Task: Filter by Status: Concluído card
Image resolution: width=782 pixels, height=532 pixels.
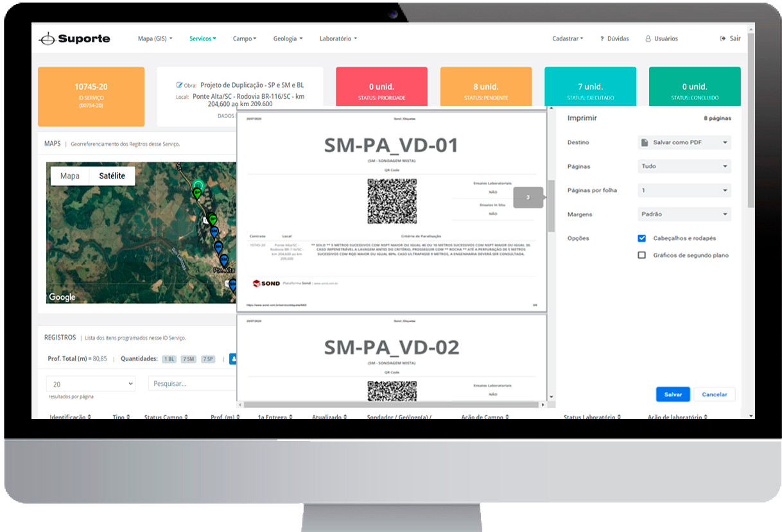Action: tap(695, 87)
